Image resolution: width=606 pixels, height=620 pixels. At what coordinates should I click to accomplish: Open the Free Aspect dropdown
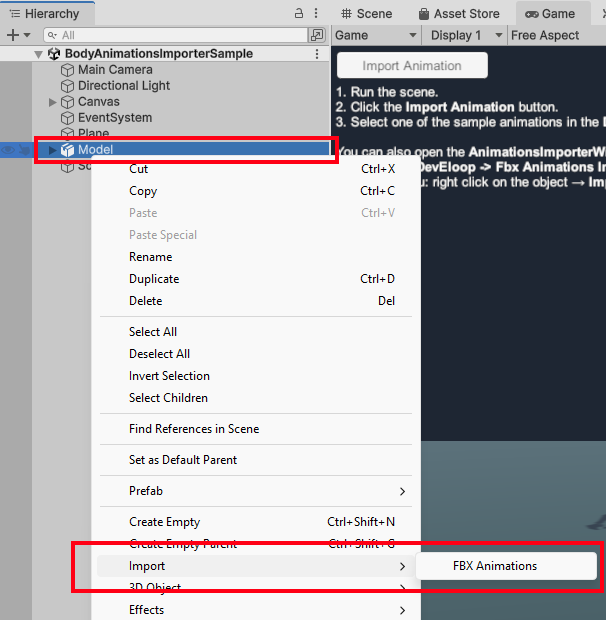(x=545, y=35)
